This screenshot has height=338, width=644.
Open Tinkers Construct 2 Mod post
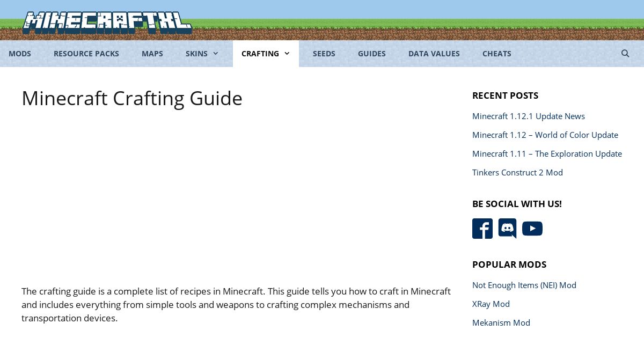coord(517,172)
